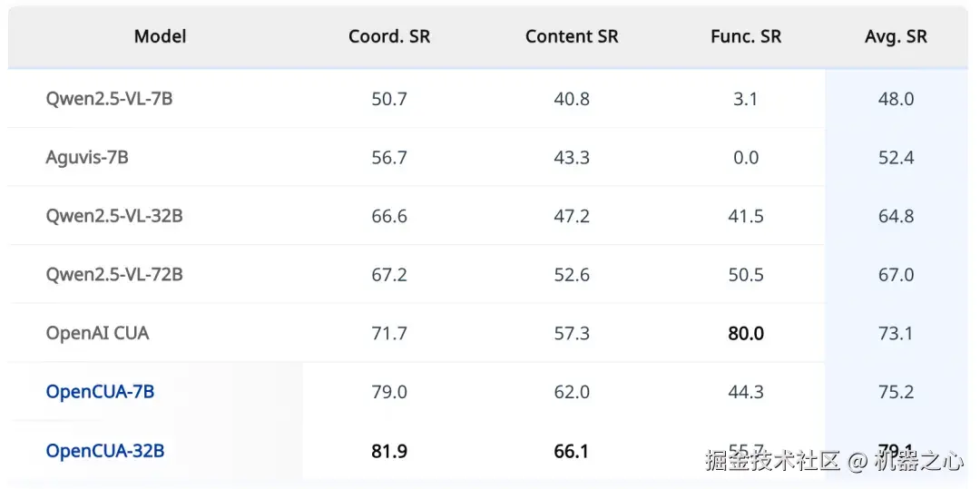Click the 50.7 Coord. SR cell
Image resolution: width=980 pixels, height=489 pixels.
pos(389,99)
